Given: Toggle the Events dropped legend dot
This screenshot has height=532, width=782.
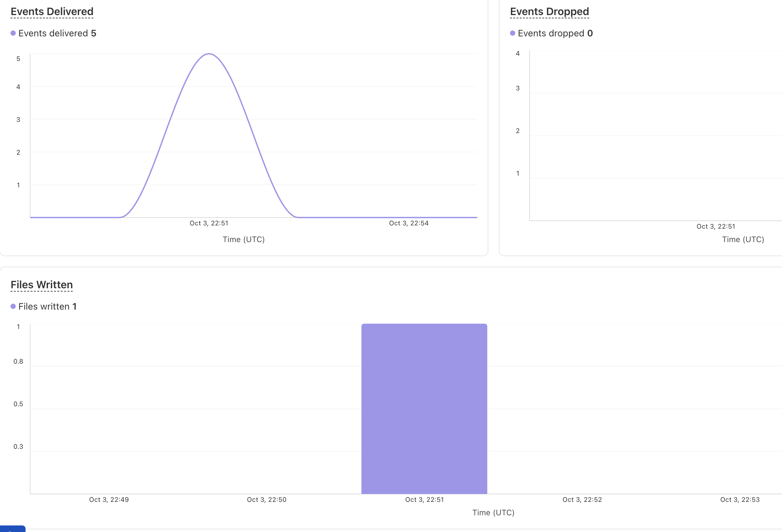Looking at the screenshot, I should click(x=513, y=33).
